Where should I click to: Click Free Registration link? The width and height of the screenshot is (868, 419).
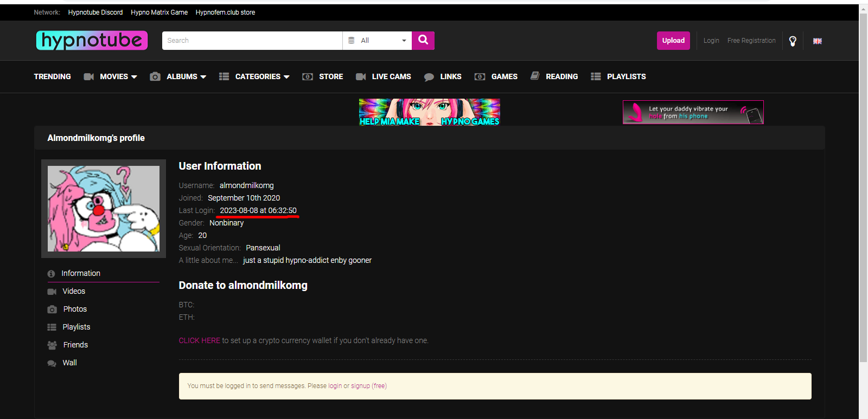pos(751,41)
